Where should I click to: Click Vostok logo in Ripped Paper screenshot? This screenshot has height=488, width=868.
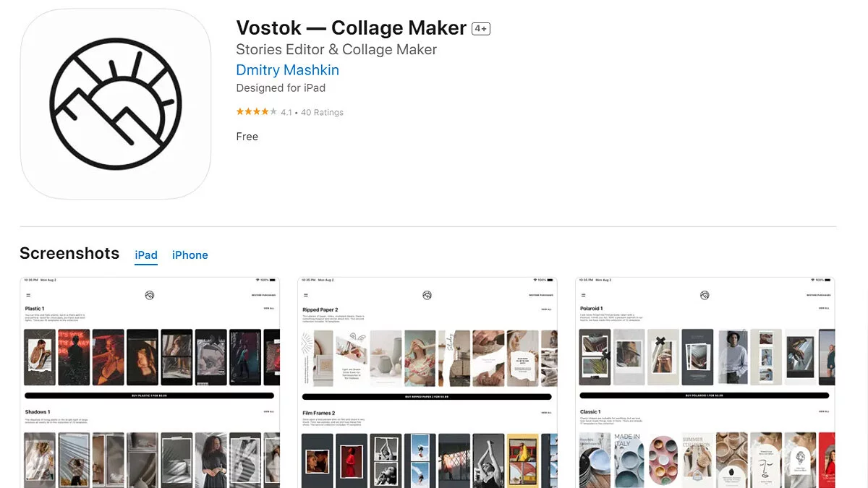point(427,295)
